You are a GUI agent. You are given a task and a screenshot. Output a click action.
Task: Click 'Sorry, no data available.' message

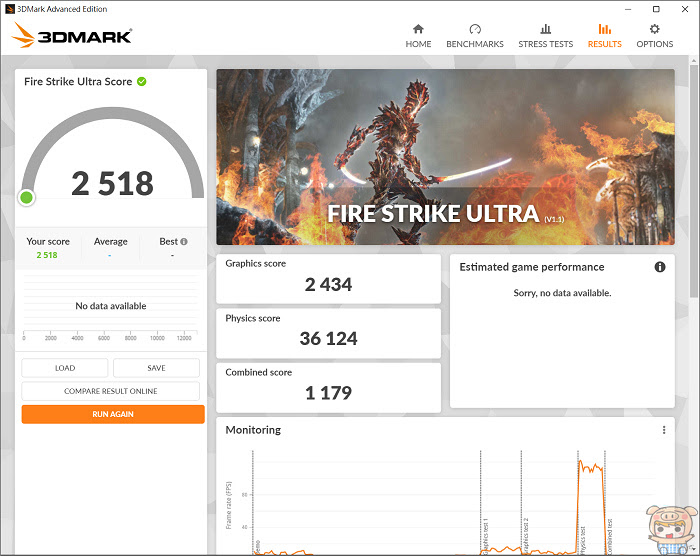coord(562,293)
